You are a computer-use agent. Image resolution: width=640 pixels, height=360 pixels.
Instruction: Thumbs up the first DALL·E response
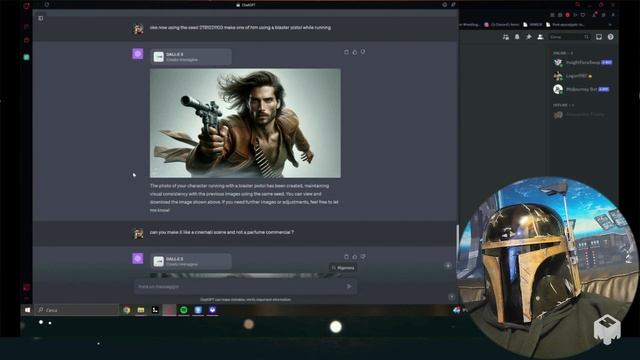point(355,52)
